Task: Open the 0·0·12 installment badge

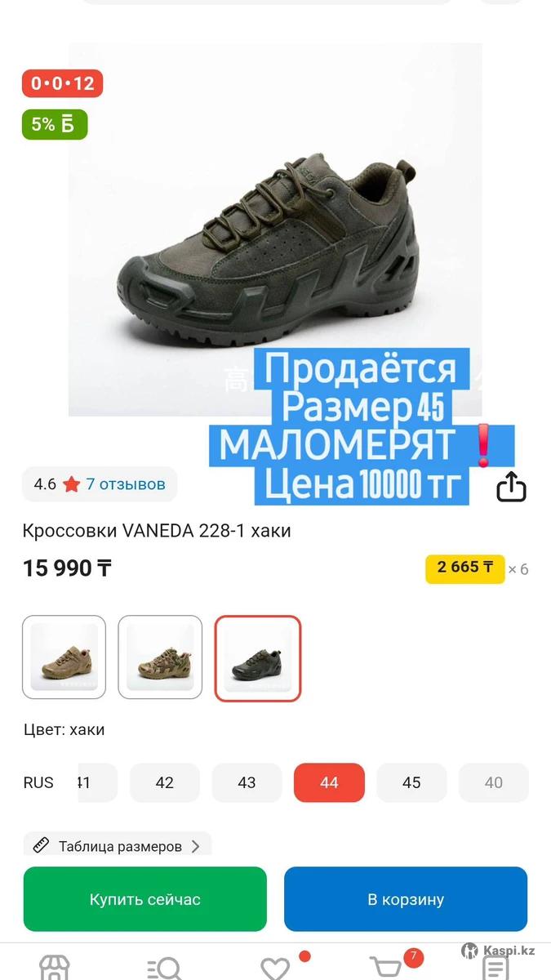Action: (x=62, y=83)
